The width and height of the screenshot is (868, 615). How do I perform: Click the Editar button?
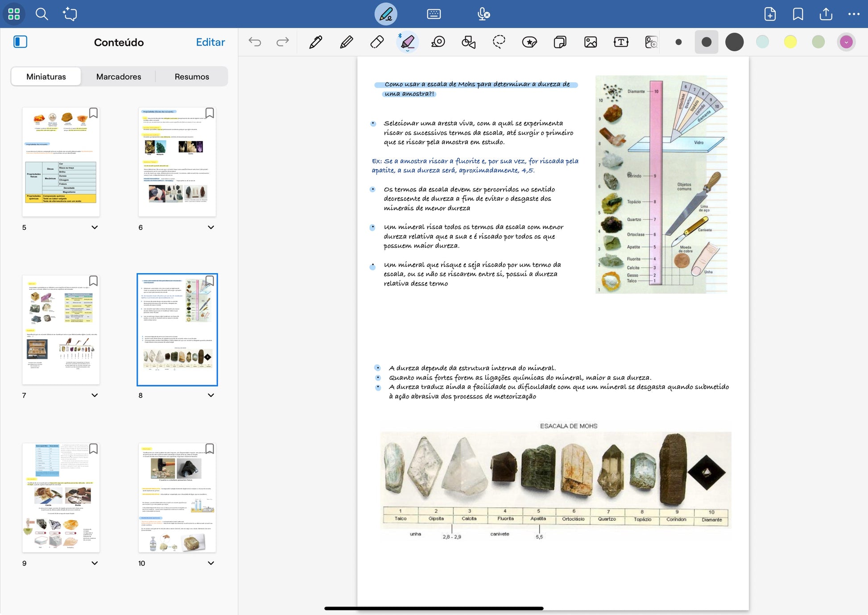211,42
